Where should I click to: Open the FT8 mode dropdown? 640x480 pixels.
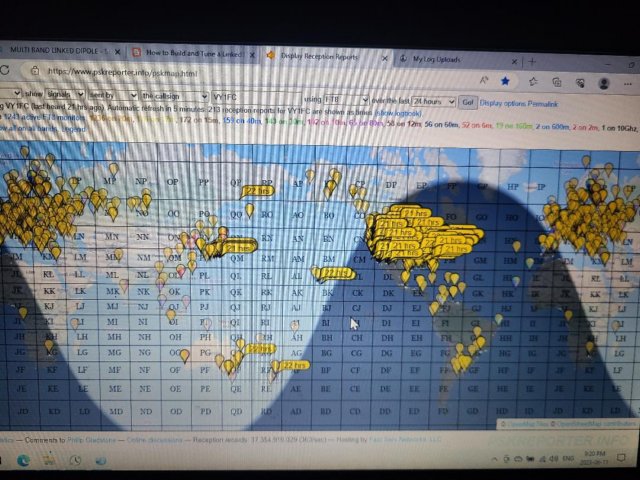(x=346, y=100)
